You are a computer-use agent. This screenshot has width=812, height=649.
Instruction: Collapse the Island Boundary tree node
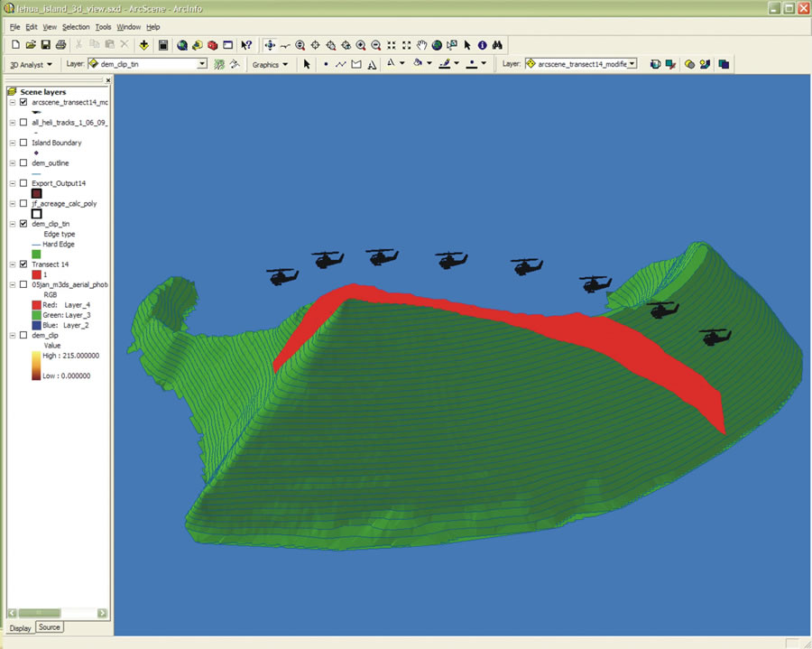13,143
